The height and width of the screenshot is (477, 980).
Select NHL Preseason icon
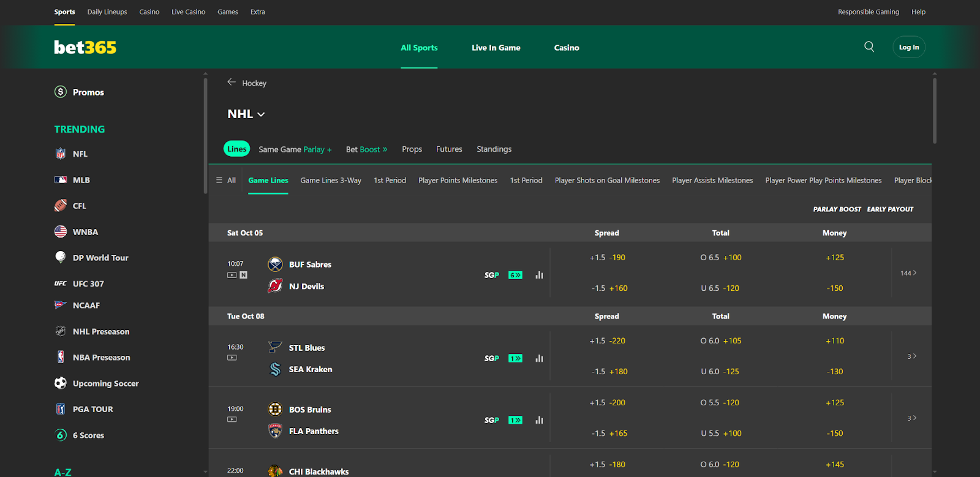(60, 331)
